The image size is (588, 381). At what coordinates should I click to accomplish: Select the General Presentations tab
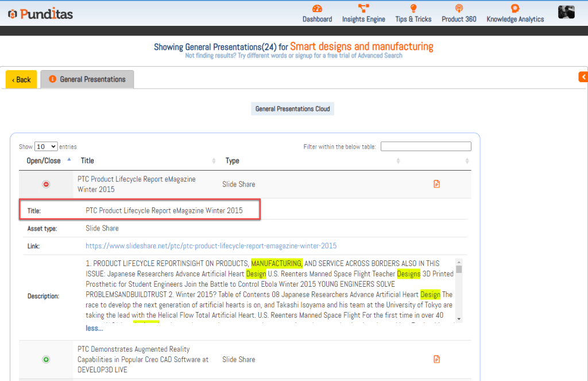(x=87, y=79)
